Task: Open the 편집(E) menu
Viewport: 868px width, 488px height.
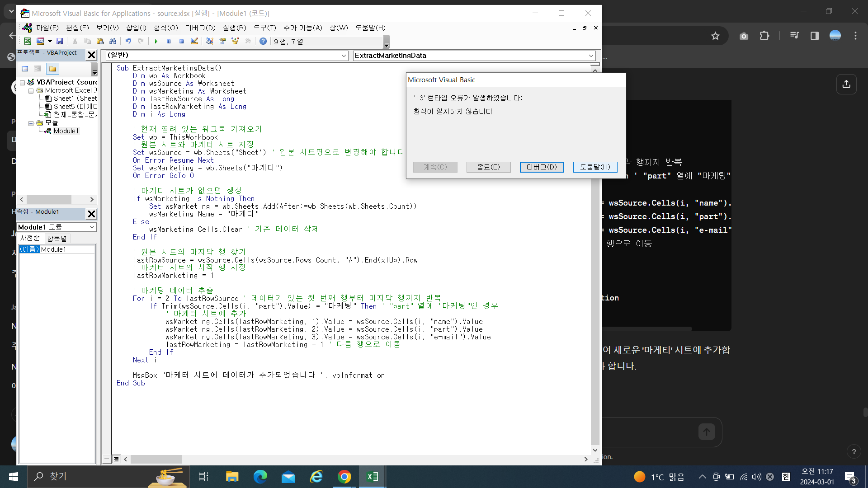Action: 77,28
